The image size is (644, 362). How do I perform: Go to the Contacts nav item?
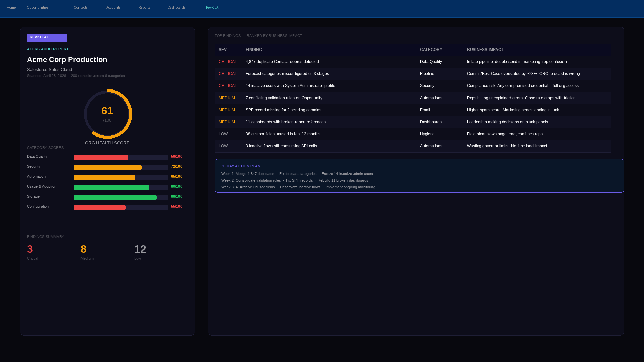80,7
